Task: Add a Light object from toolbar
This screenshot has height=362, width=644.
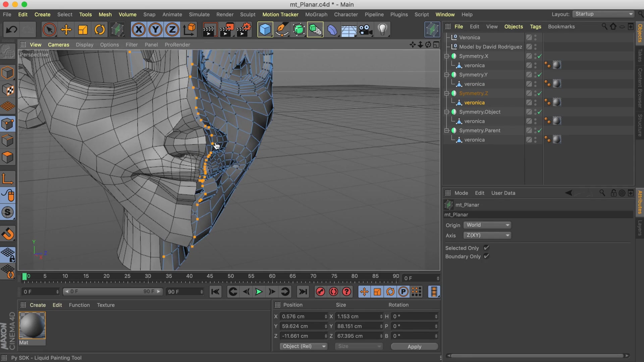Action: pos(382,30)
